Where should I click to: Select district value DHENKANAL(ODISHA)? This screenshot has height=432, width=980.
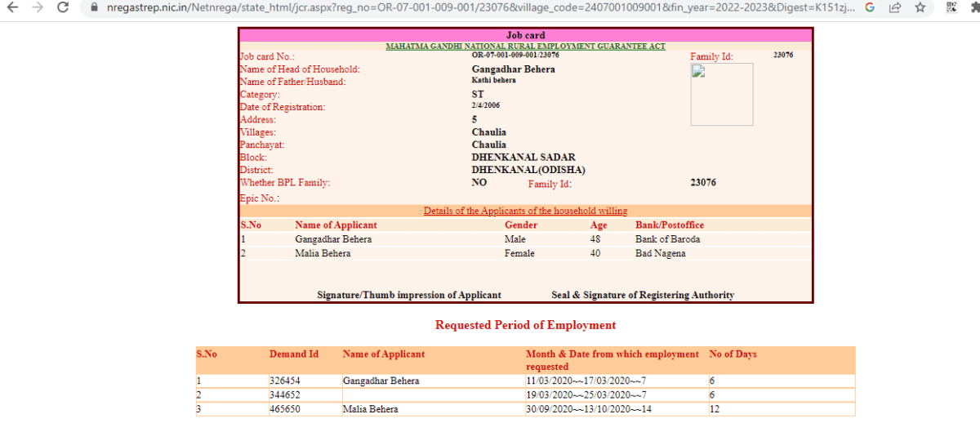(x=528, y=170)
